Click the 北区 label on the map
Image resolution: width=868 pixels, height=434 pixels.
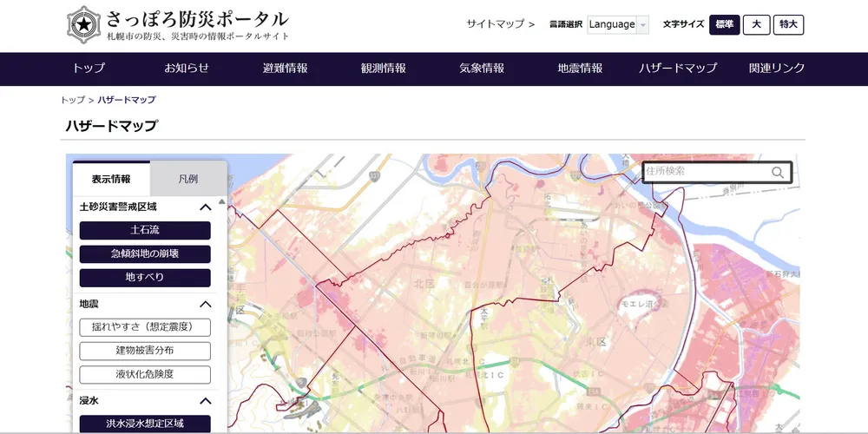coord(424,285)
